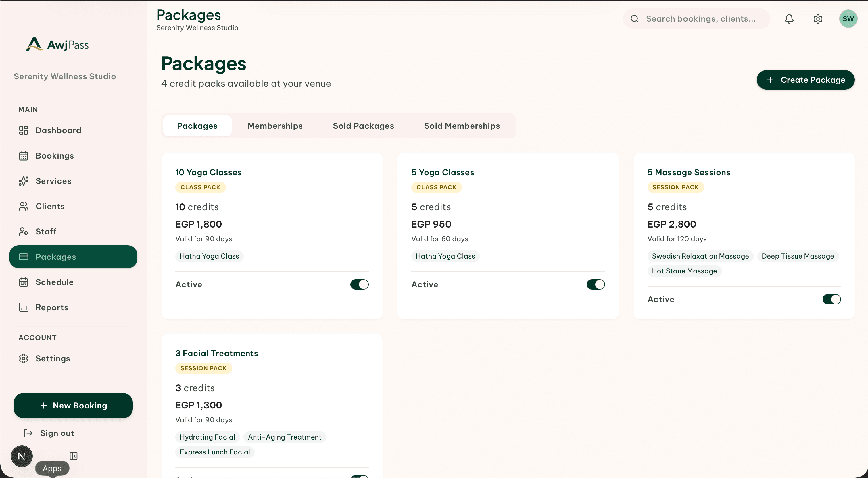Collapse the sidebar panel icon
The image size is (868, 478).
pos(74,456)
